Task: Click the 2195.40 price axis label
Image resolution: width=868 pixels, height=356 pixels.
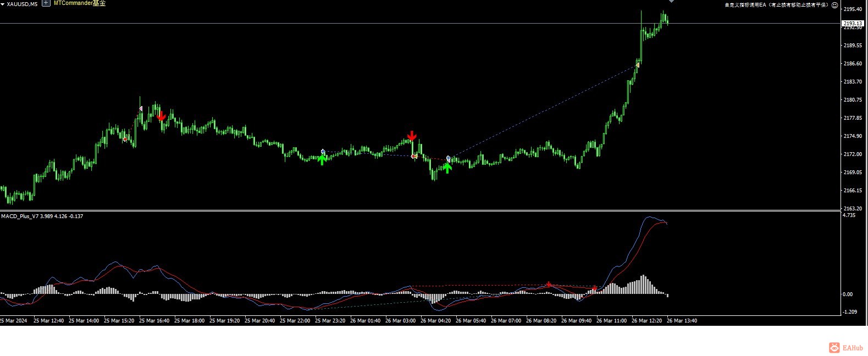Action: pyautogui.click(x=853, y=9)
